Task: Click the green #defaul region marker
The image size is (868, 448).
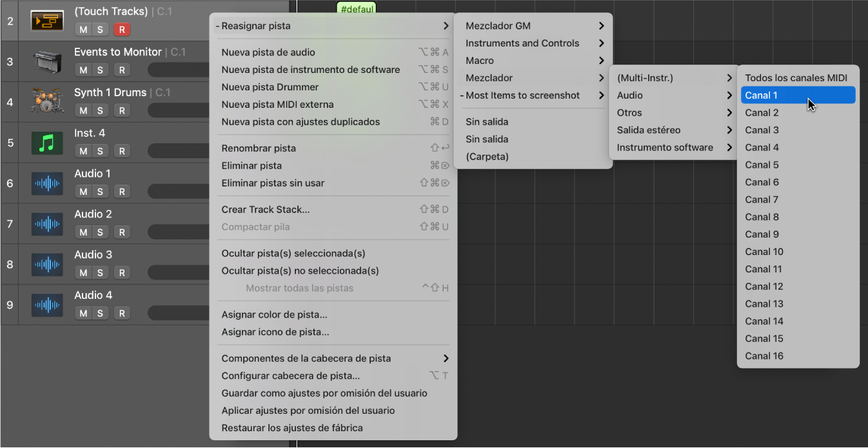Action: (356, 10)
